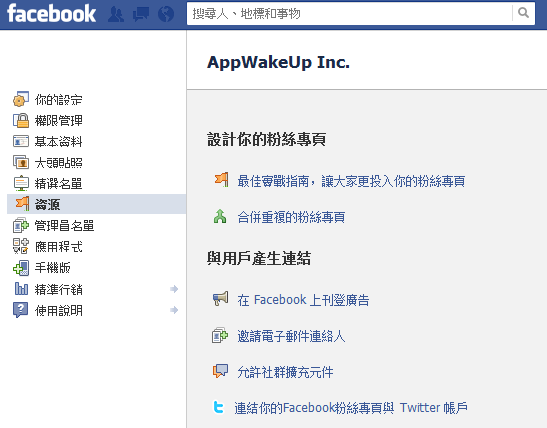Screen dimensions: 547x428
Task: Click orange flag icon beside 最佳實戰指南
Action: pos(222,179)
